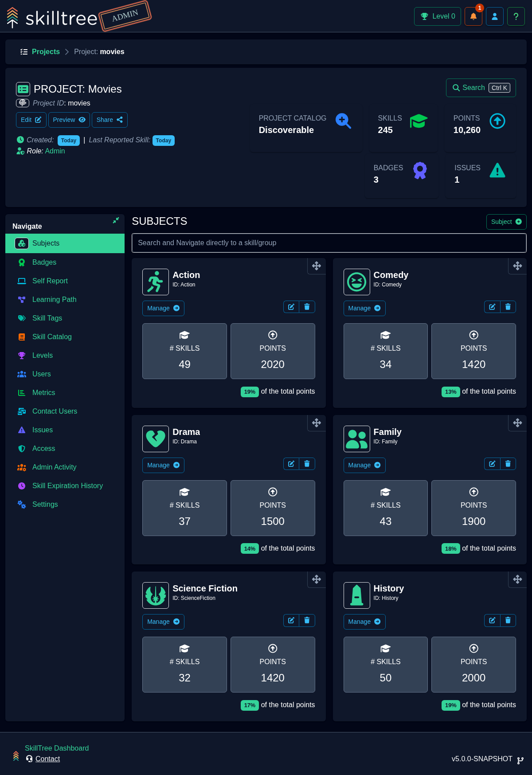Click Comedy card move handle

point(517,266)
